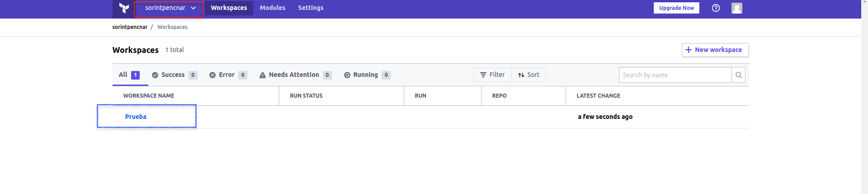Click the Running status circle icon

[x=347, y=75]
